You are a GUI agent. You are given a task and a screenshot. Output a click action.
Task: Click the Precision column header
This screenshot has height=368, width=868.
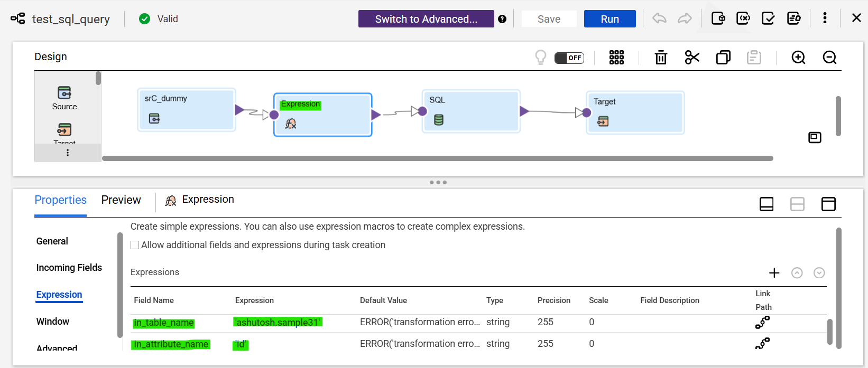(x=554, y=300)
